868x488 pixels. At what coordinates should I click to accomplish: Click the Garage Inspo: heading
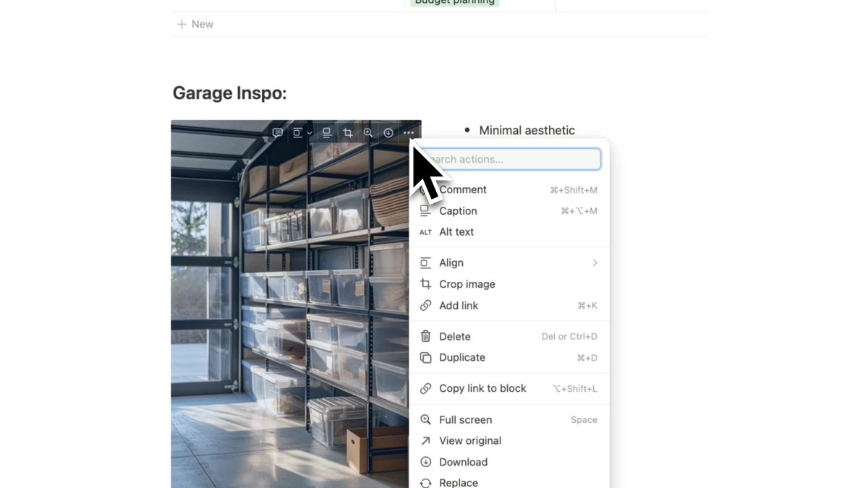230,93
